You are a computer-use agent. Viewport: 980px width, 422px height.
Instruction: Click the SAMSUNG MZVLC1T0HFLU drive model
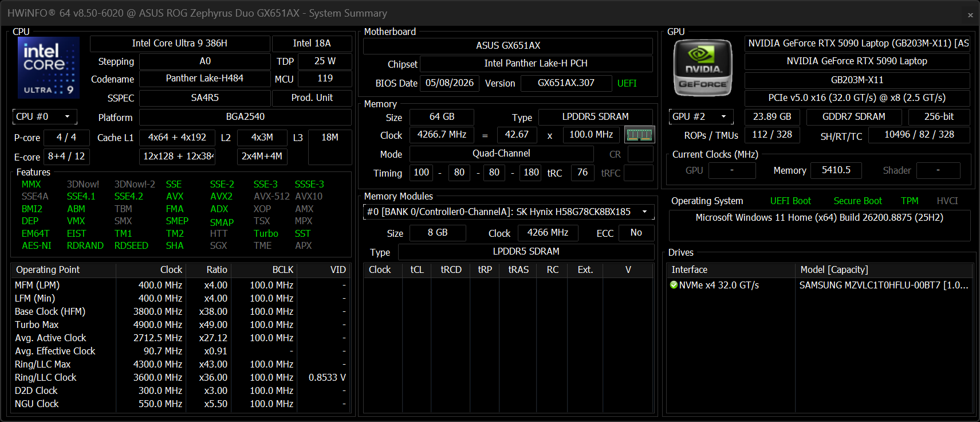point(884,285)
